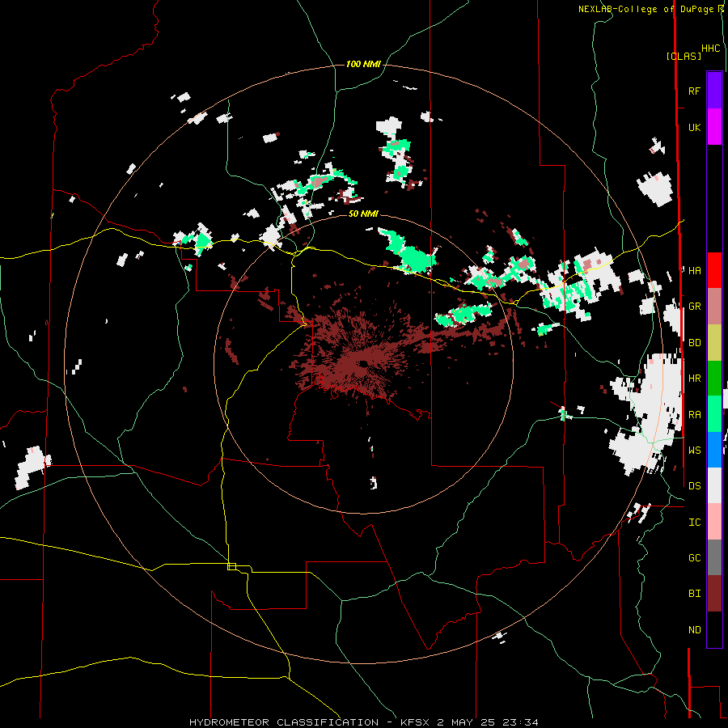Image resolution: width=728 pixels, height=728 pixels.
Task: Click the ND legend label
Action: pos(694,629)
